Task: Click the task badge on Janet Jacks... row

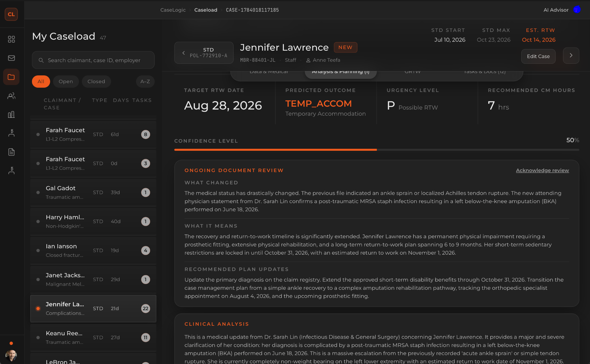Action: coord(145,279)
